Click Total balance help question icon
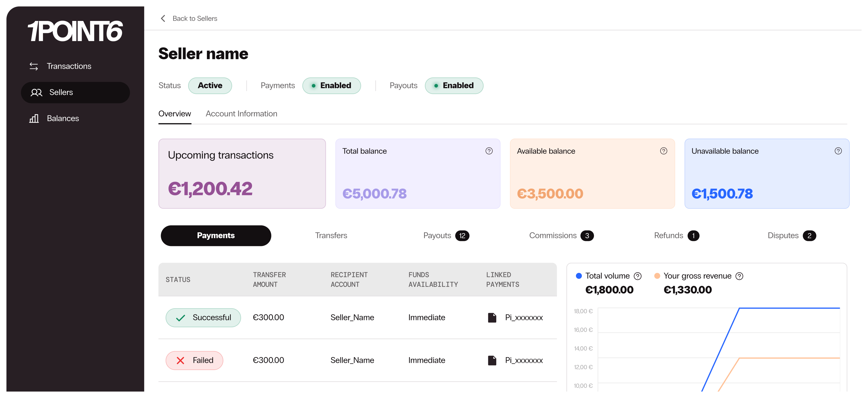868x398 pixels. (x=489, y=151)
